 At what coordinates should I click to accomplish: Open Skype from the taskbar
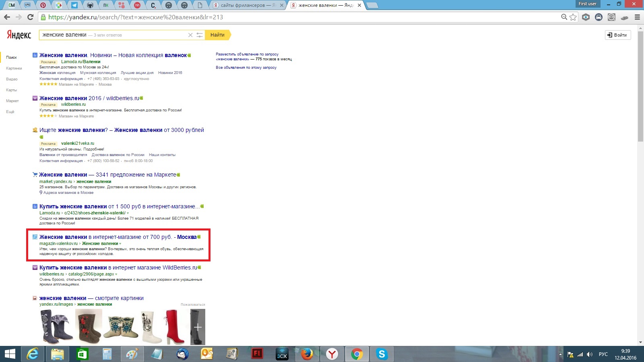click(x=382, y=354)
